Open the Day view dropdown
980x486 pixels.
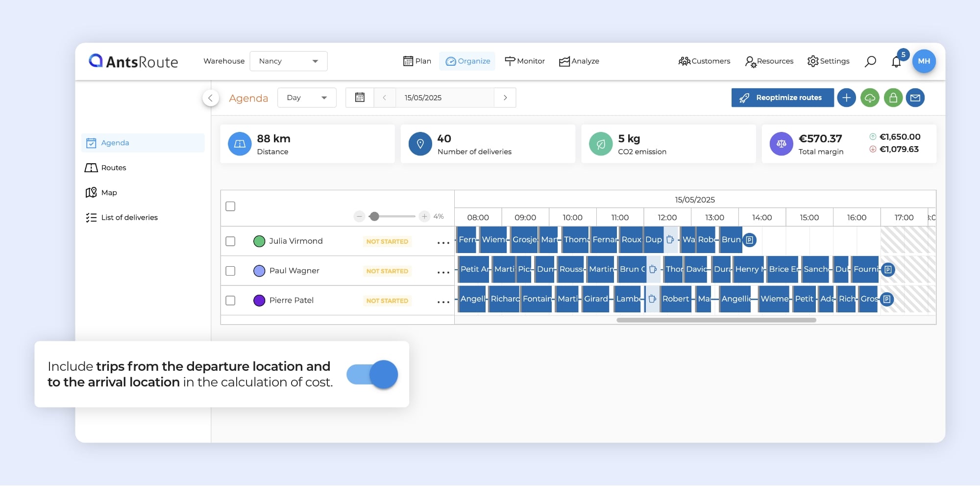pos(307,98)
